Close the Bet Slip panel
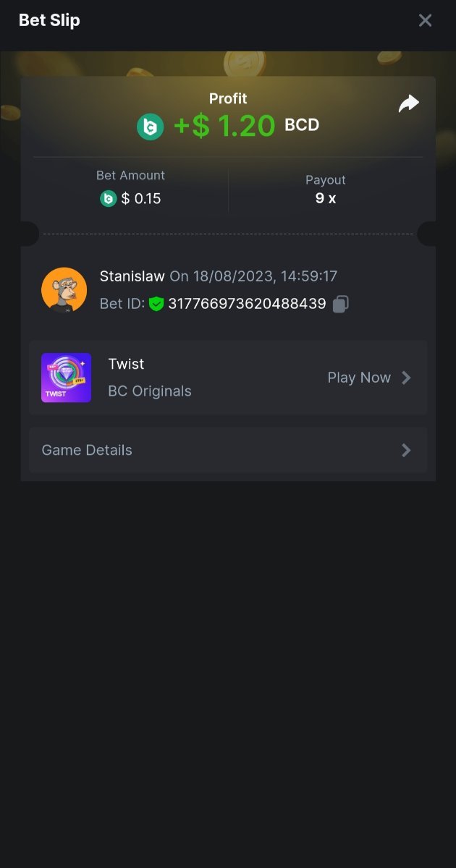456x868 pixels. click(425, 20)
